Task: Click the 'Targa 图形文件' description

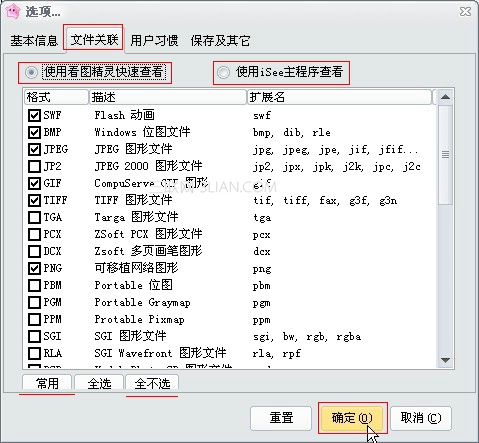Action: click(x=136, y=217)
